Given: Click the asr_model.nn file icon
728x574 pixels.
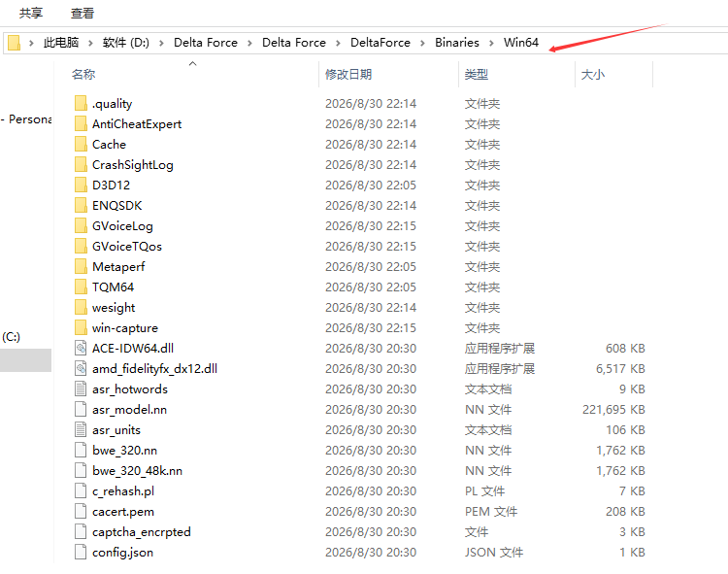Looking at the screenshot, I should [81, 410].
